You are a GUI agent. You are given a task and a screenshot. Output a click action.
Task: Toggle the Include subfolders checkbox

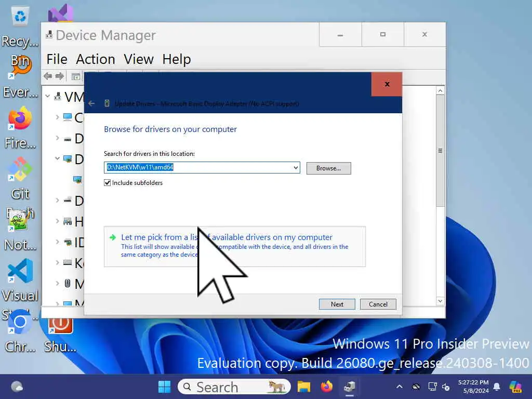[107, 182]
